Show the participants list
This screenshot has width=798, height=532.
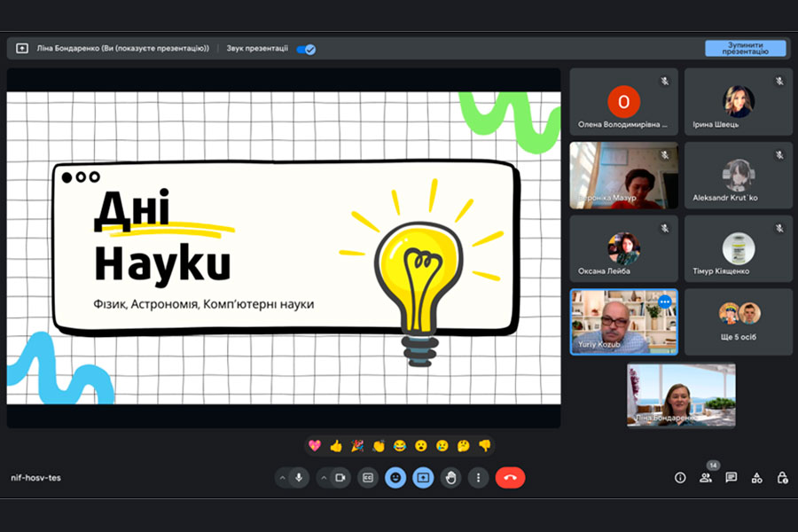click(x=706, y=478)
